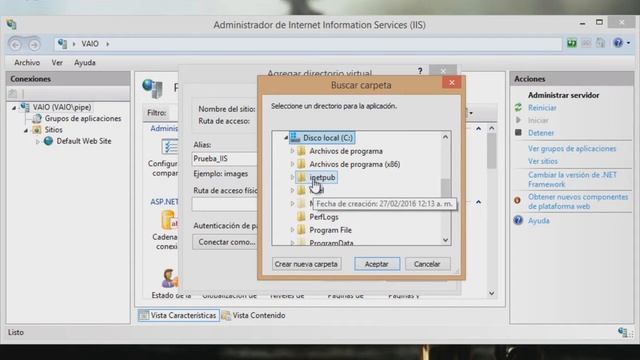Screen dimensions: 640x360
Task: Click the Disco local (C:) drive icon
Action: [295, 138]
